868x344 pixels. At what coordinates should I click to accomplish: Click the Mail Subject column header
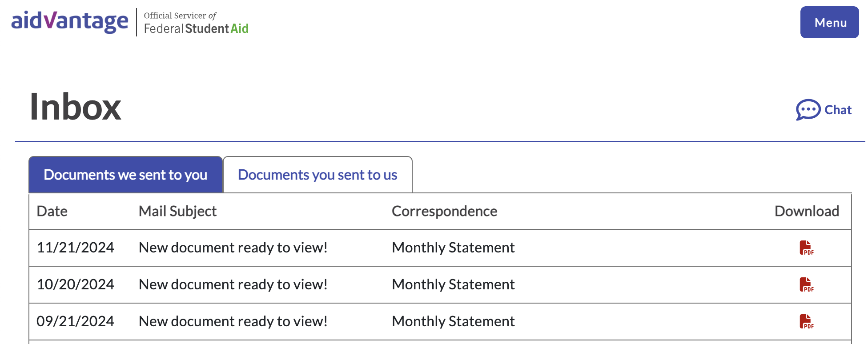177,211
